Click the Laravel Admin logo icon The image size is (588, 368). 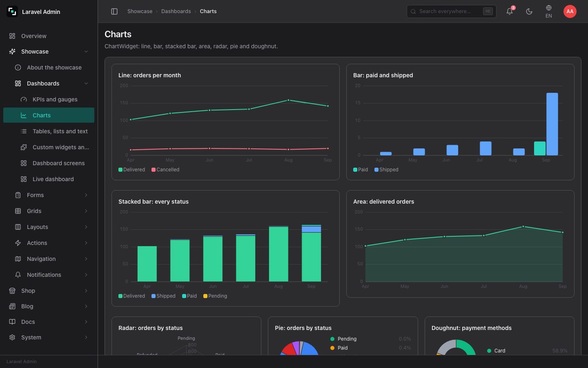pos(12,11)
